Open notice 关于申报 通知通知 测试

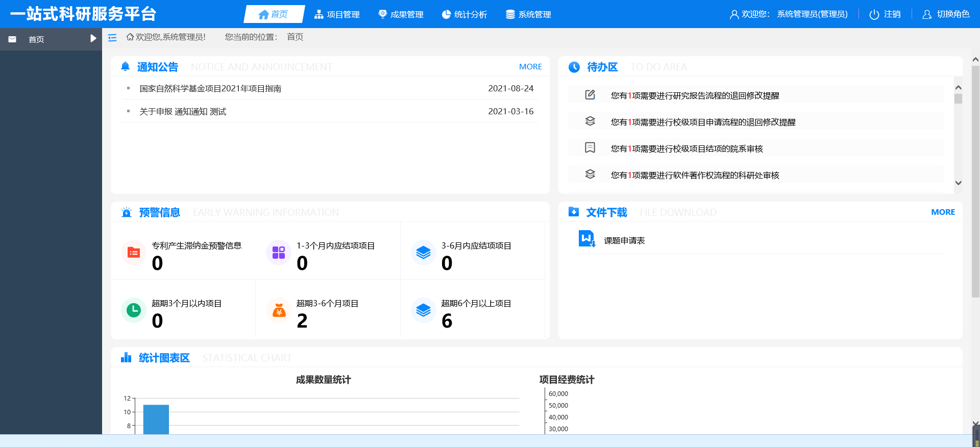(183, 112)
